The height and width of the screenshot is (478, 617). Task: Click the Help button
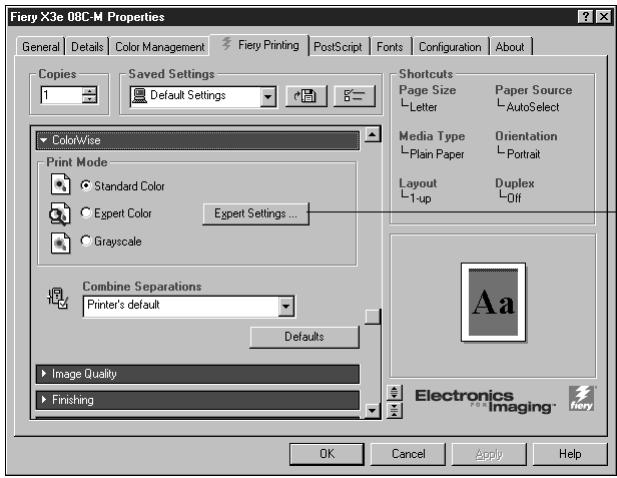pos(570,454)
